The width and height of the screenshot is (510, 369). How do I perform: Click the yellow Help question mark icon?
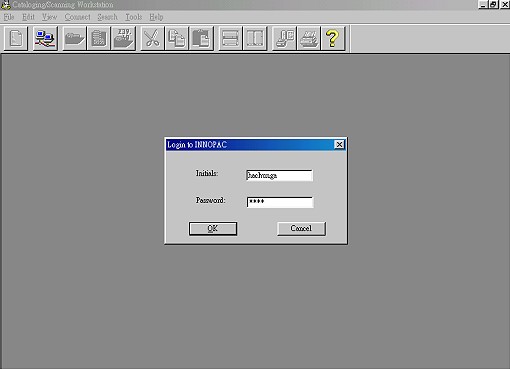point(333,38)
